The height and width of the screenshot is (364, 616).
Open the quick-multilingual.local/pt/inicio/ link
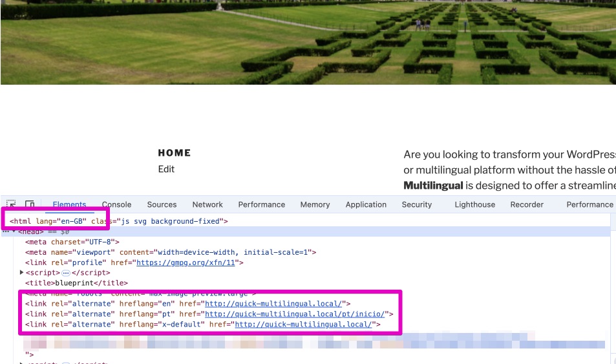(x=295, y=314)
